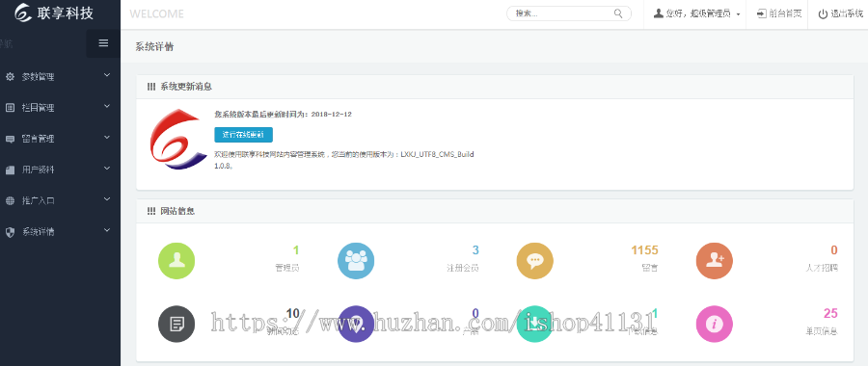The image size is (868, 366).
Task: Click the gear icon beside 参数管理
Action: point(10,77)
